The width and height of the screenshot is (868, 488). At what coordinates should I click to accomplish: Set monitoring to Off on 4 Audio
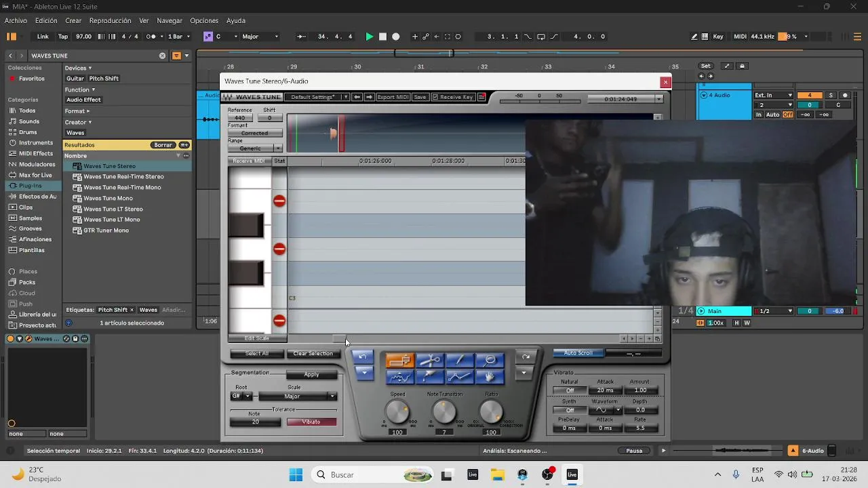[787, 115]
